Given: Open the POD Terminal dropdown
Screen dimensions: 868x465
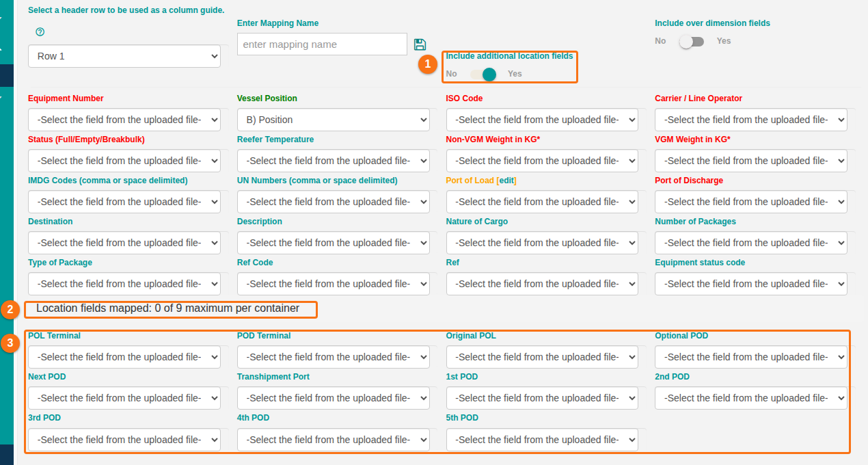Looking at the screenshot, I should coord(334,357).
